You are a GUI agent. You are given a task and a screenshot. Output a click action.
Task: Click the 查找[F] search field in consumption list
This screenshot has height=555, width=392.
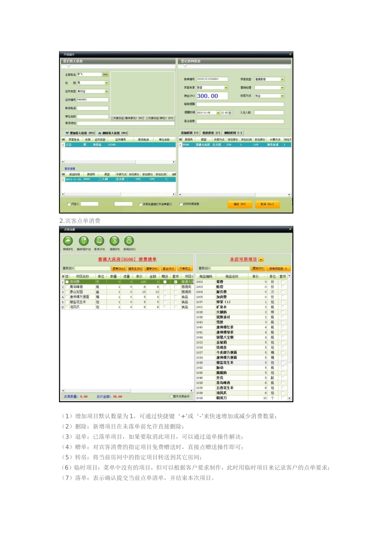[x=92, y=268]
